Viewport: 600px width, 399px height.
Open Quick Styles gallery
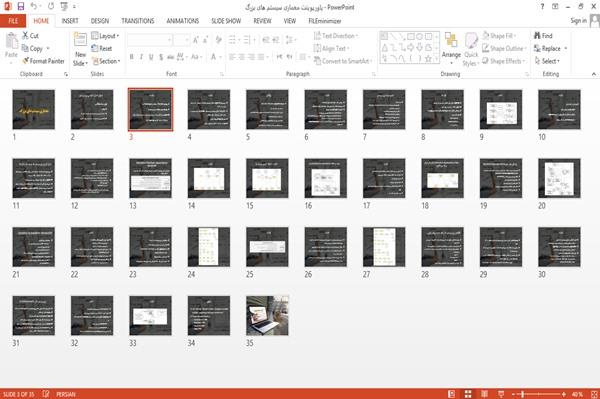(471, 50)
